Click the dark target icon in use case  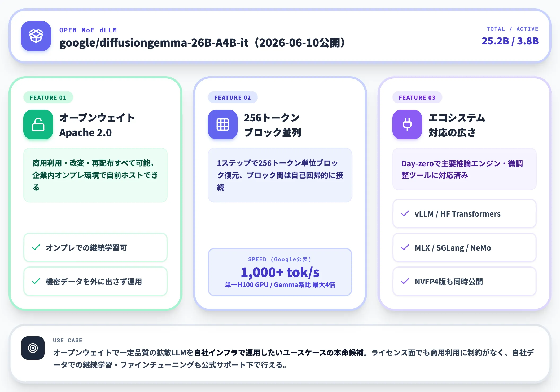coord(33,348)
